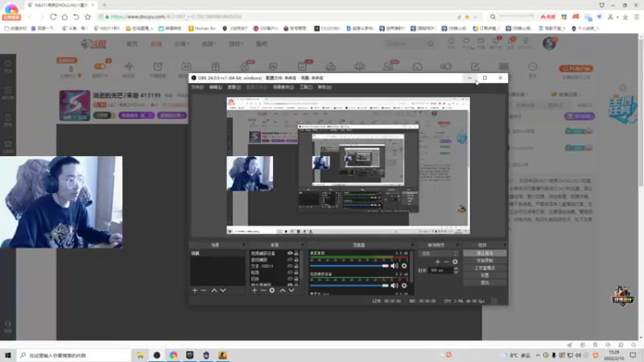The height and width of the screenshot is (362, 644).
Task: Go to Douyu 首页 link
Action: pos(132,44)
